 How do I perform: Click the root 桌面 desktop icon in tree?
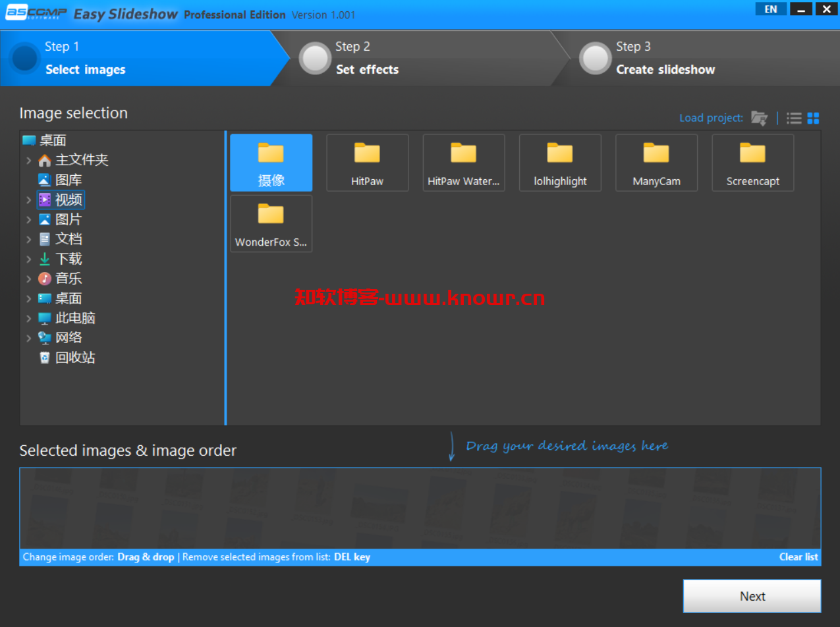tap(29, 140)
